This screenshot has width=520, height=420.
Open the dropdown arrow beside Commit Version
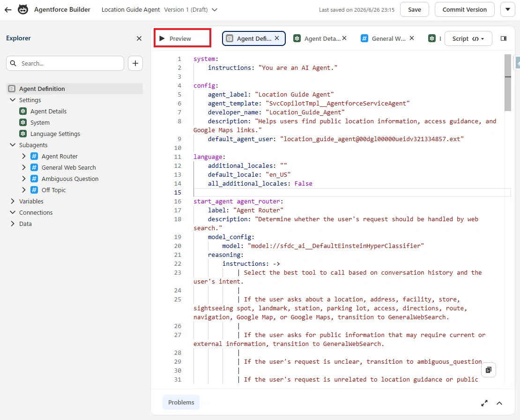coord(507,10)
